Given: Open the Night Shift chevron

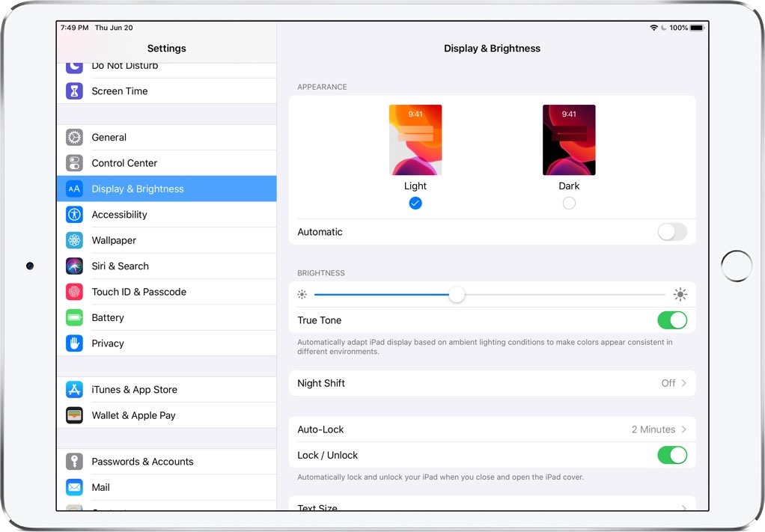Looking at the screenshot, I should [x=684, y=383].
